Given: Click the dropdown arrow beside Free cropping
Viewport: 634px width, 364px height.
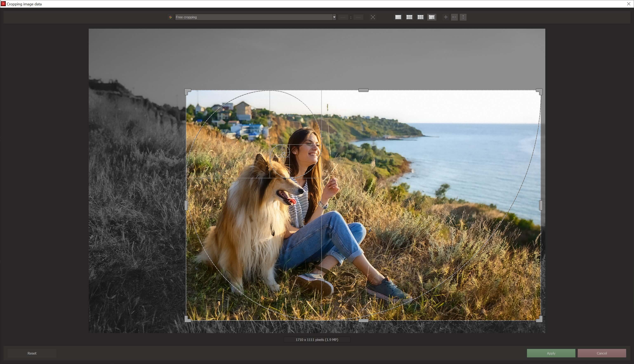Looking at the screenshot, I should 334,17.
